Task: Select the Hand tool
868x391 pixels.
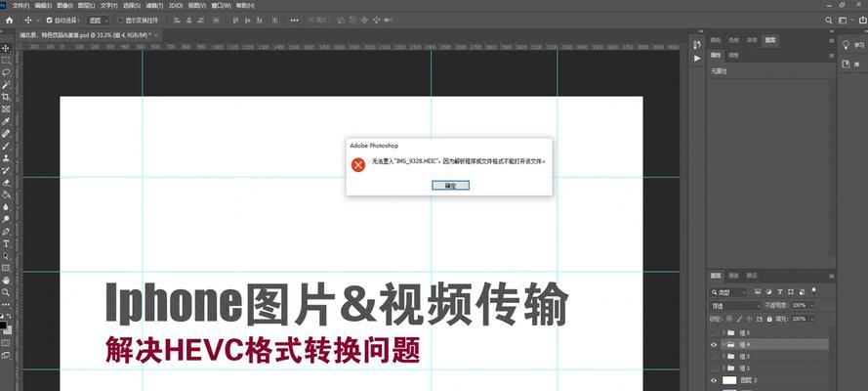Action: click(x=6, y=280)
